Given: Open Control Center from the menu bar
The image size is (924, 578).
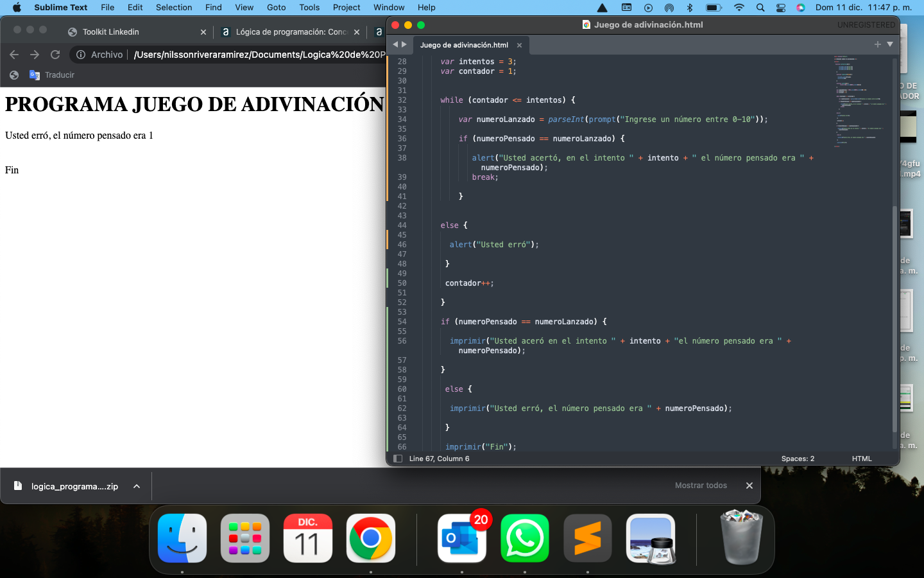Looking at the screenshot, I should pyautogui.click(x=780, y=7).
